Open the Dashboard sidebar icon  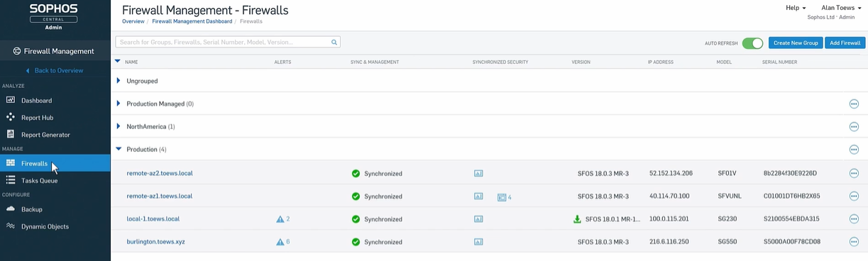coord(11,100)
